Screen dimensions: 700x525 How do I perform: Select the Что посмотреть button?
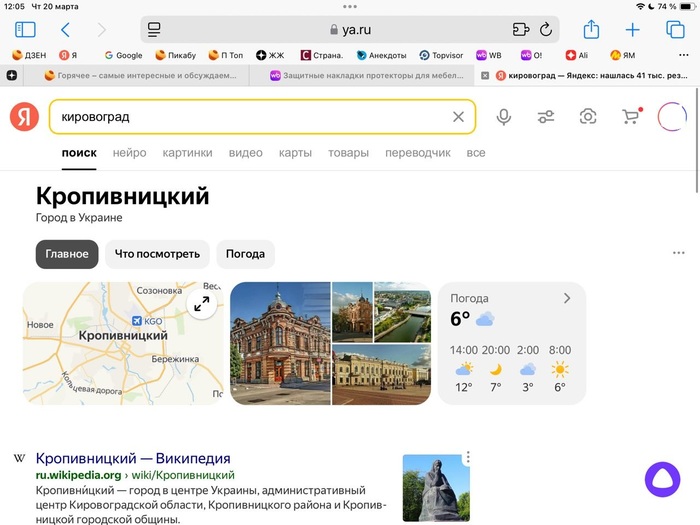pos(157,254)
